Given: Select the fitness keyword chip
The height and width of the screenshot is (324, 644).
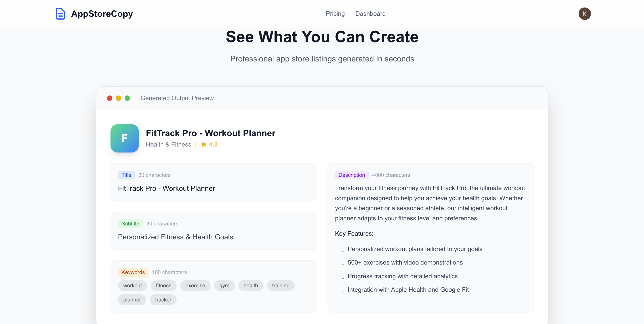Looking at the screenshot, I should (164, 285).
